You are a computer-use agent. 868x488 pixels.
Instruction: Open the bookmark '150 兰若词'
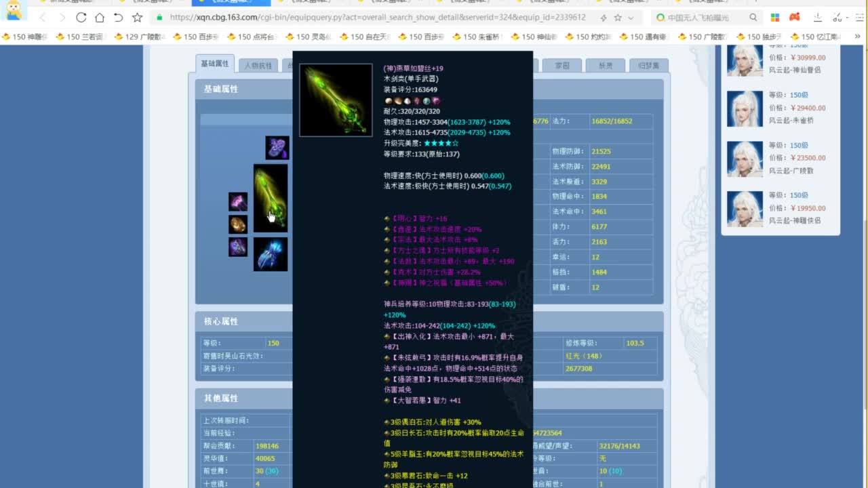[x=79, y=37]
